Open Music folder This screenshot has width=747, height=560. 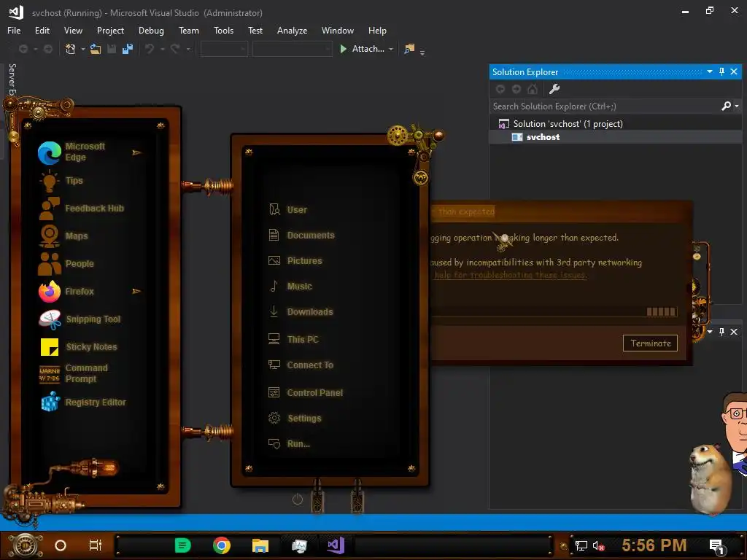click(290, 286)
